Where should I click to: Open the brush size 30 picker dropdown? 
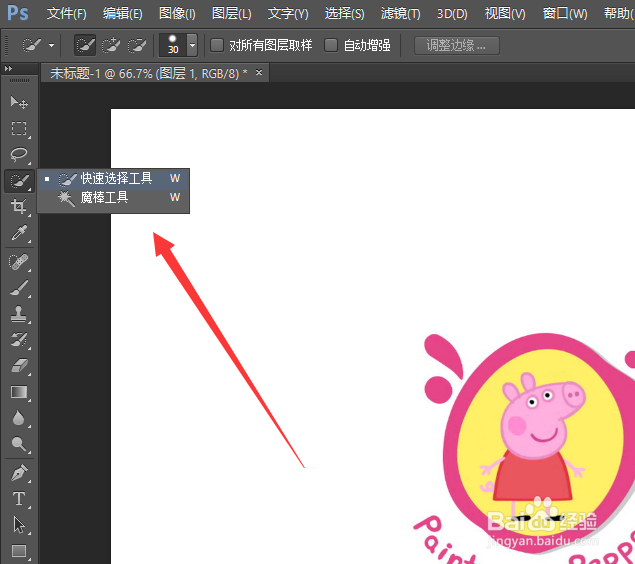click(192, 45)
